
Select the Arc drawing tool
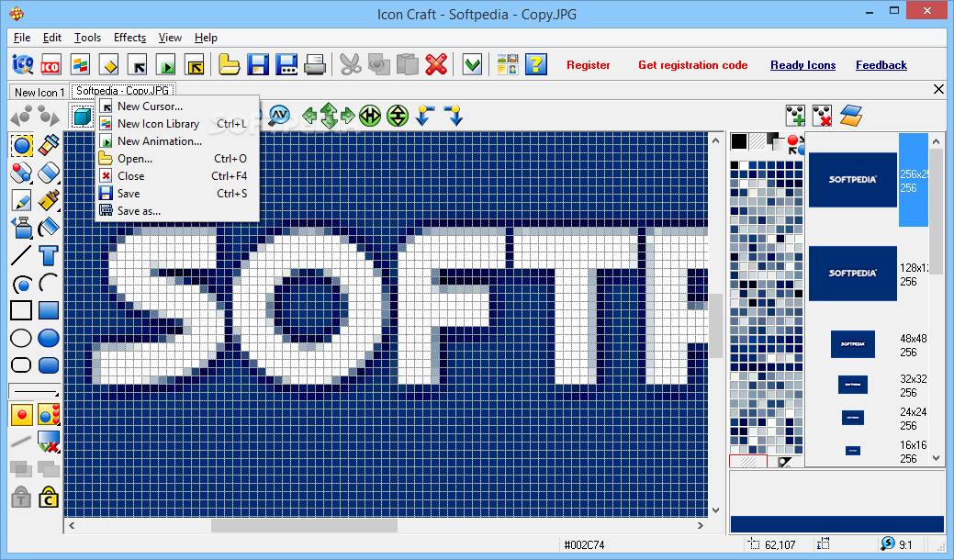pyautogui.click(x=49, y=283)
